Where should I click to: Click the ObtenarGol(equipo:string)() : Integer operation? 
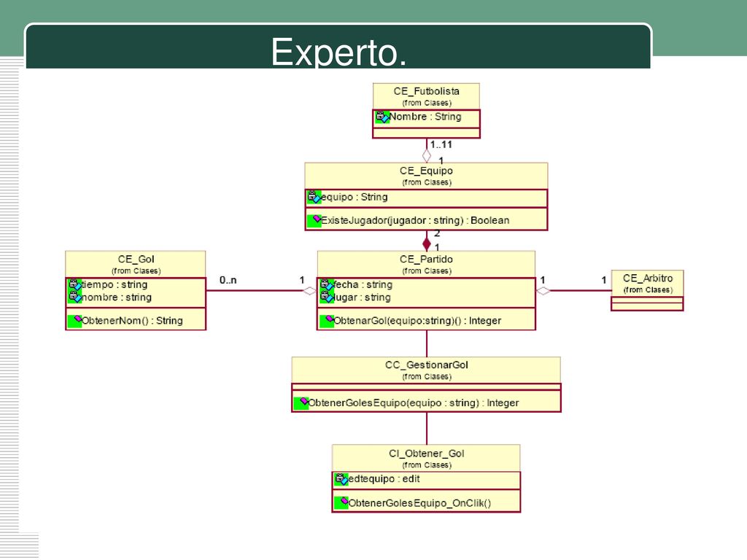(x=417, y=321)
